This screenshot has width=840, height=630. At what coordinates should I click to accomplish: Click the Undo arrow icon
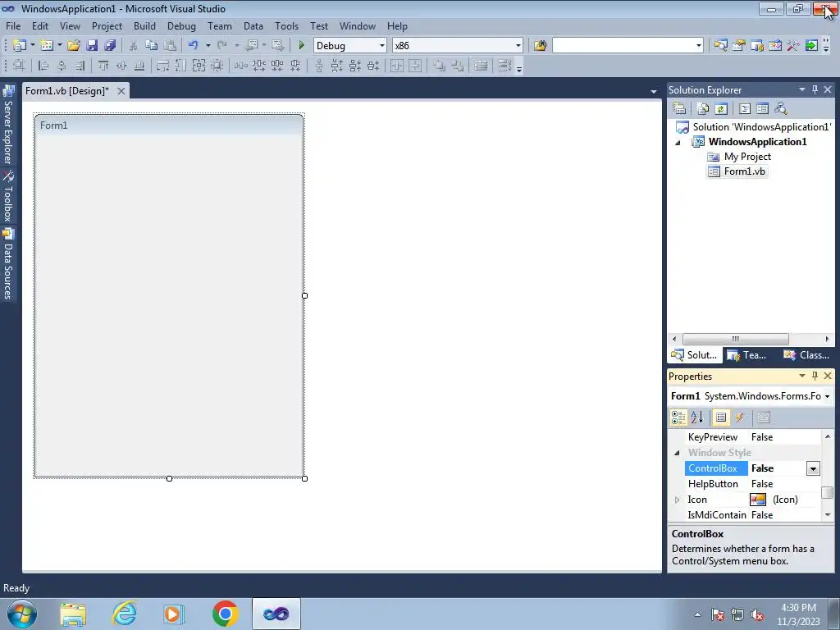[193, 46]
